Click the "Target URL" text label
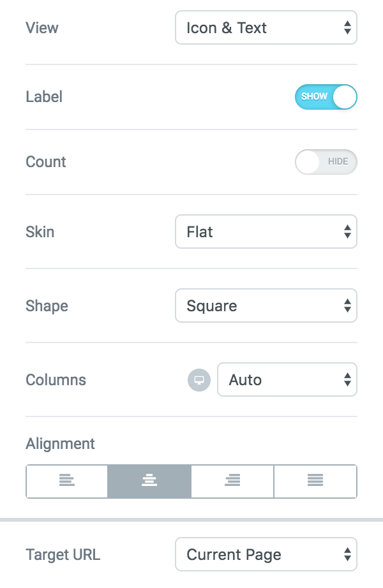 pos(63,555)
